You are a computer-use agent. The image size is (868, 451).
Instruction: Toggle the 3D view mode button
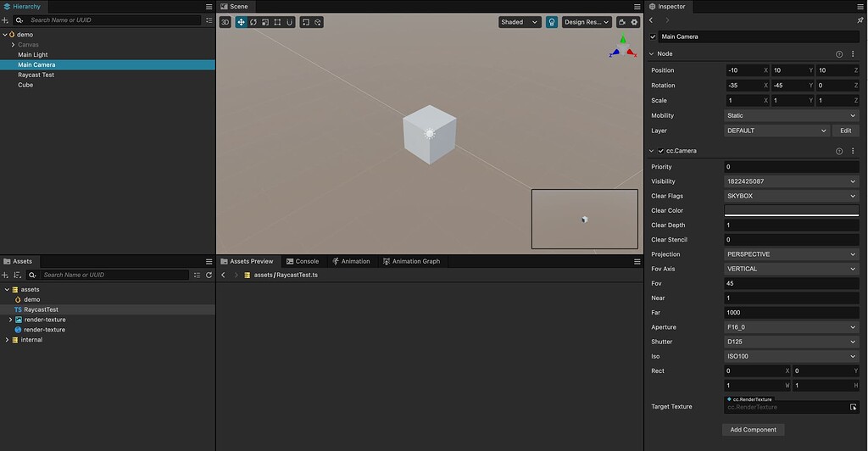tap(225, 22)
